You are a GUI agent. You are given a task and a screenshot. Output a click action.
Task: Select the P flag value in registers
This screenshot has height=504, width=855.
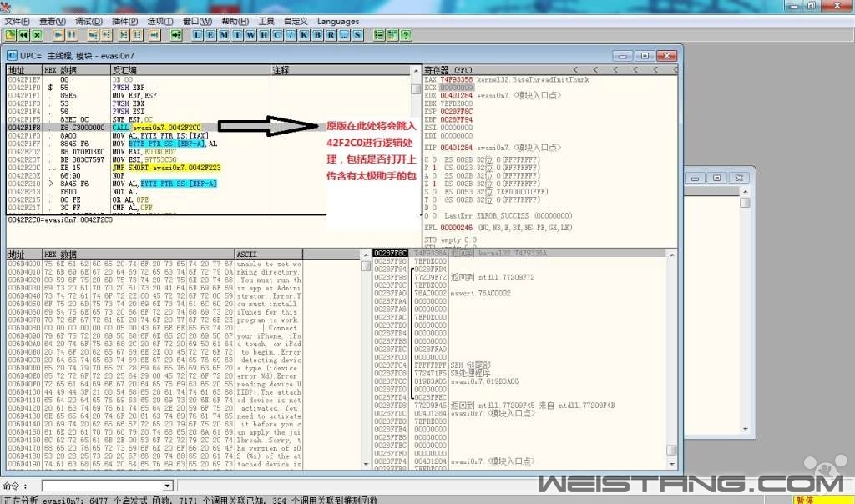pos(435,166)
